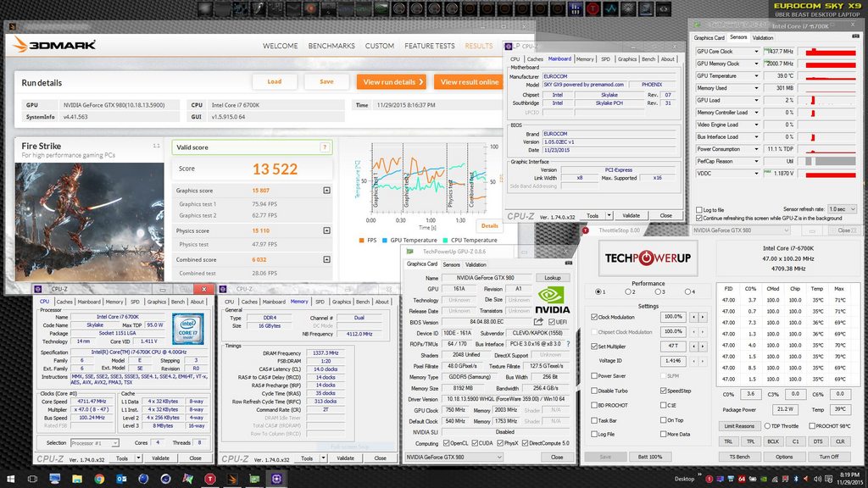Image resolution: width=868 pixels, height=488 pixels.
Task: Launch Google Chrome from the taskbar
Action: (x=99, y=479)
